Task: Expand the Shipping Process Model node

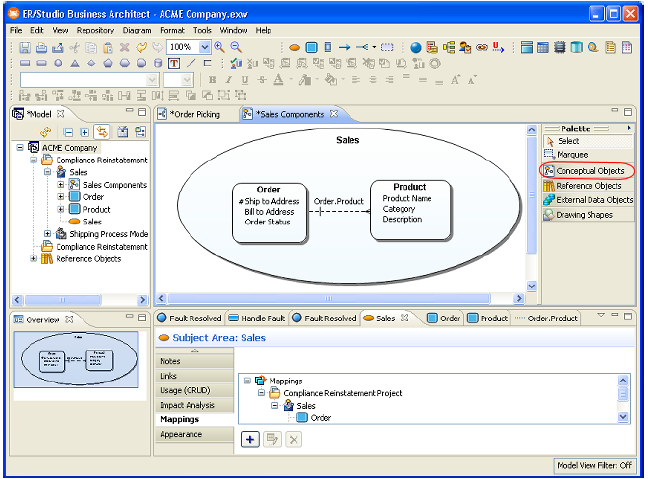Action: coord(48,234)
